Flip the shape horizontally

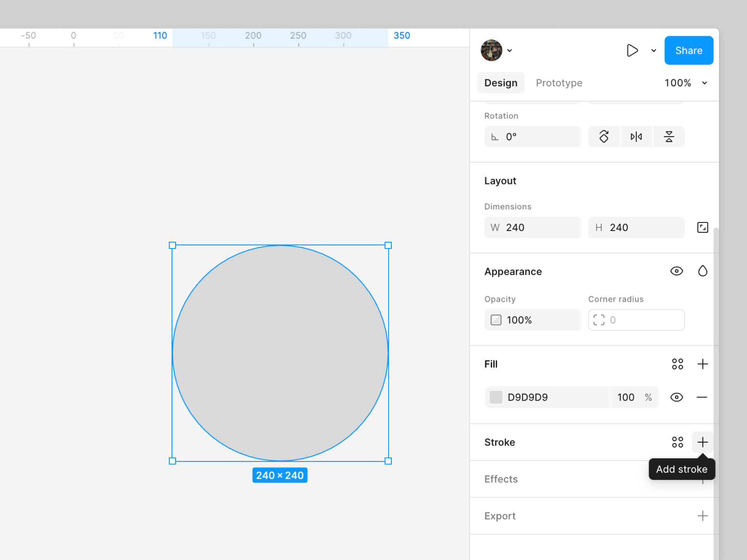click(x=636, y=136)
